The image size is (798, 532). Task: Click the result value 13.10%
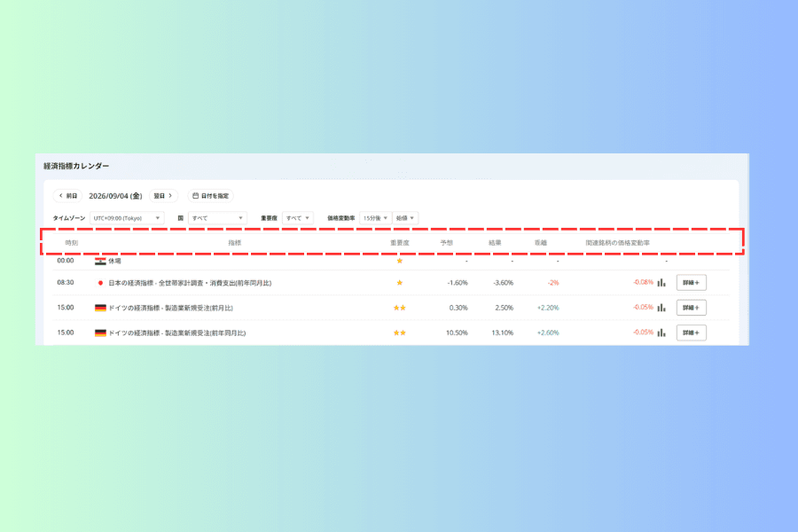point(503,332)
